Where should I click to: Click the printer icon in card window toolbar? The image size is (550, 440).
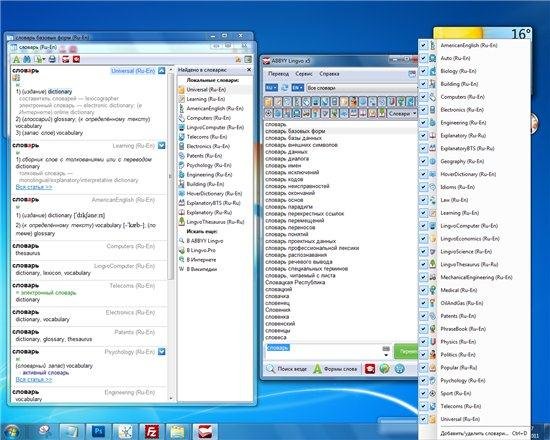[52, 59]
